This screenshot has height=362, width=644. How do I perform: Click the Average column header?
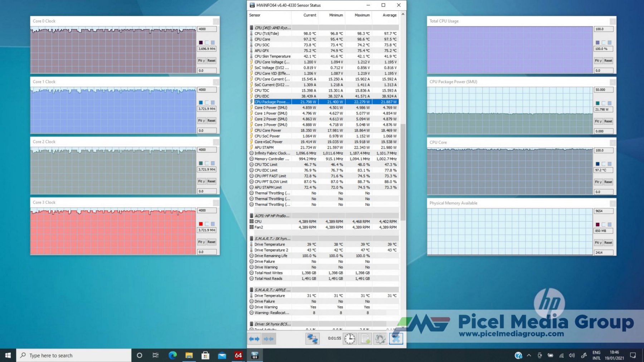tap(389, 15)
